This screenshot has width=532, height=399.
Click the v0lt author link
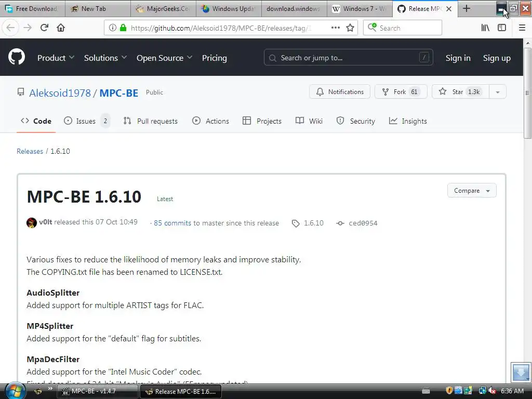[x=46, y=222]
